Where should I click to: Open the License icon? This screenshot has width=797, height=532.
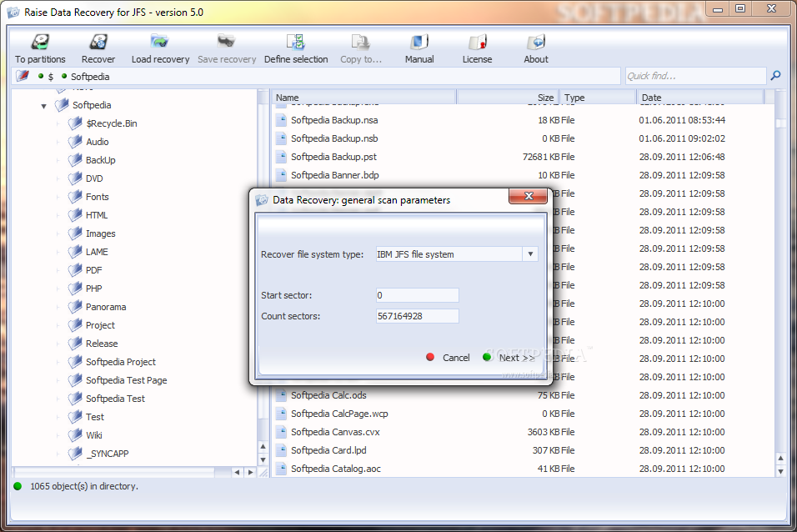[x=478, y=43]
